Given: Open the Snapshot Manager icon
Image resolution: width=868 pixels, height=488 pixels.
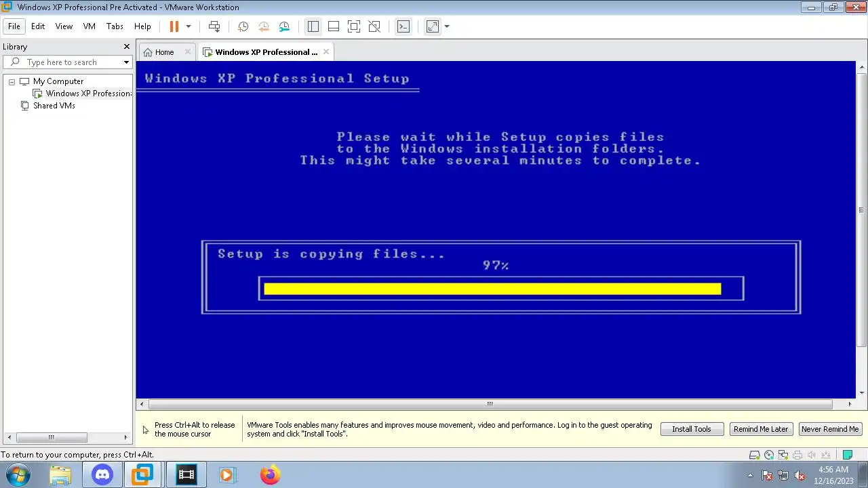Looking at the screenshot, I should click(x=284, y=26).
